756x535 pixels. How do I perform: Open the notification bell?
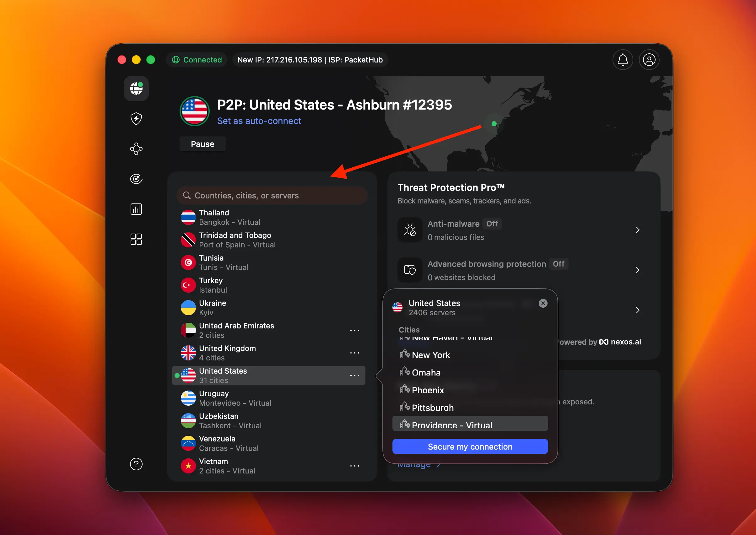(623, 60)
